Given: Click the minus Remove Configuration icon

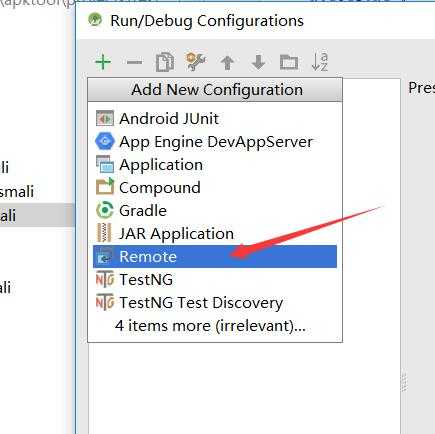Looking at the screenshot, I should click(x=134, y=62).
